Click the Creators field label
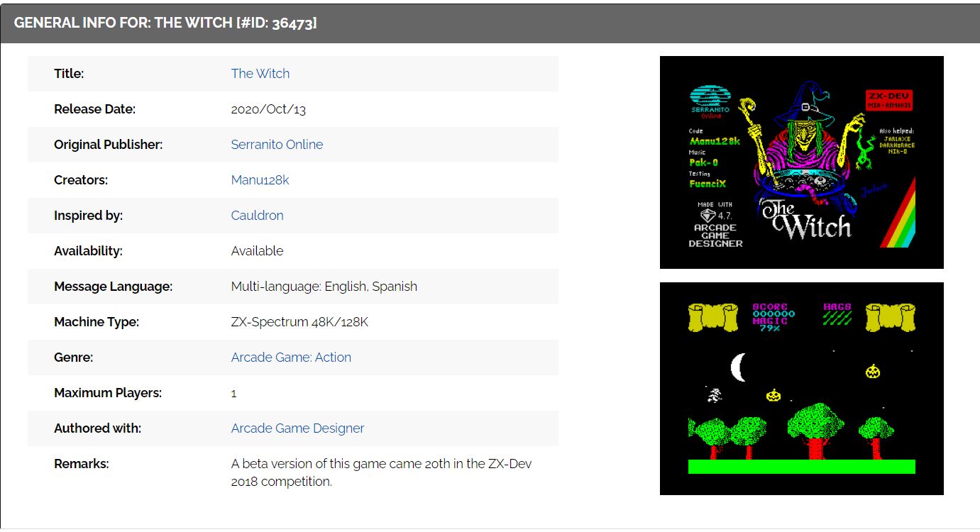Screen dimensions: 980x532 (x=81, y=180)
